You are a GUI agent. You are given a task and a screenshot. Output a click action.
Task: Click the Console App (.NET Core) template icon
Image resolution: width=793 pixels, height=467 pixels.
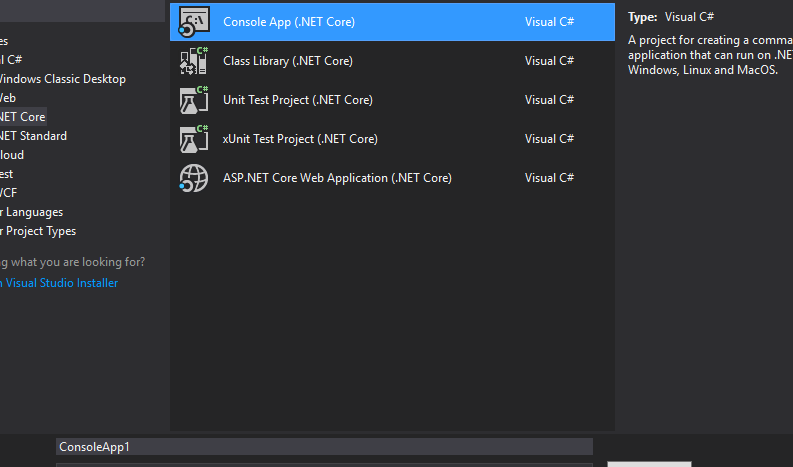coord(194,22)
